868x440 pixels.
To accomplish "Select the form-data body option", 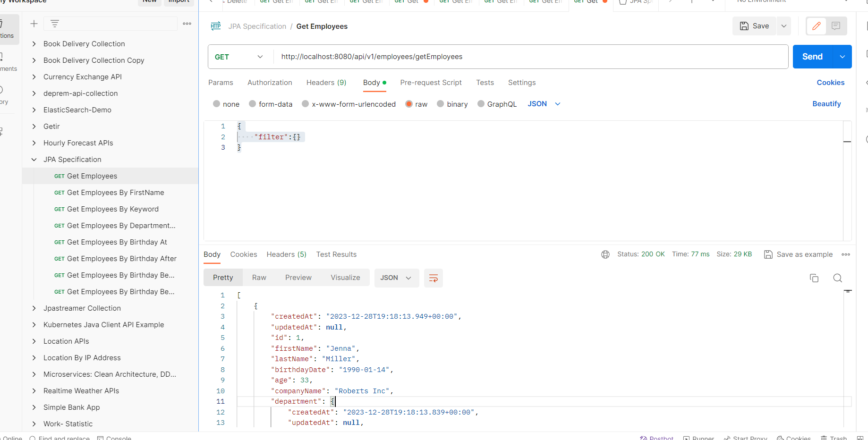I will 271,104.
